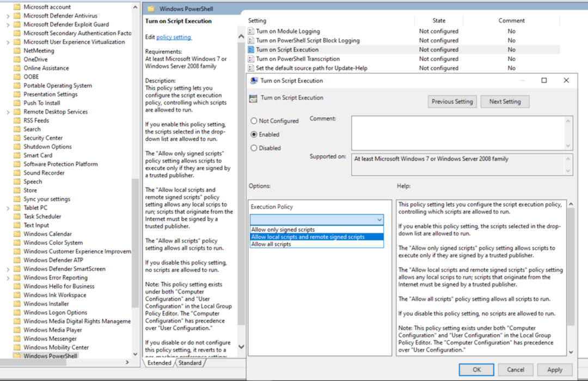
Task: Click inside the Comment text box
Action: (458, 133)
